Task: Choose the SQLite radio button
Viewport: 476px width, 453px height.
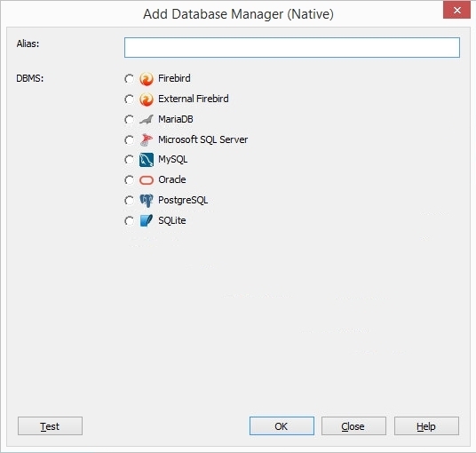Action: point(129,221)
